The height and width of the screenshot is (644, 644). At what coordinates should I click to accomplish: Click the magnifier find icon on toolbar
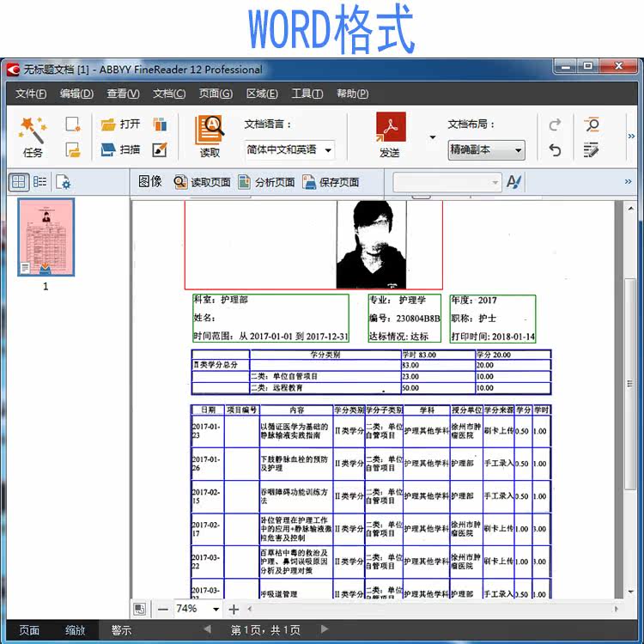point(592,125)
